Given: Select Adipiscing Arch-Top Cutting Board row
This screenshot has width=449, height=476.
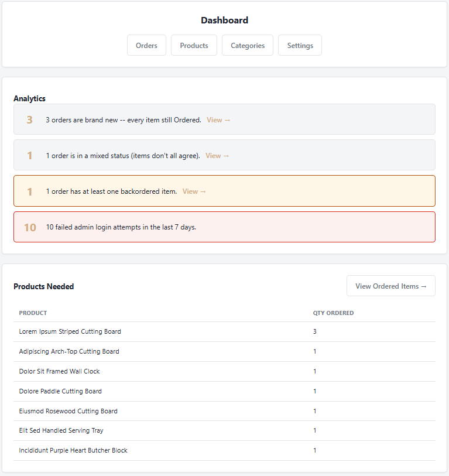Looking at the screenshot, I should 224,351.
